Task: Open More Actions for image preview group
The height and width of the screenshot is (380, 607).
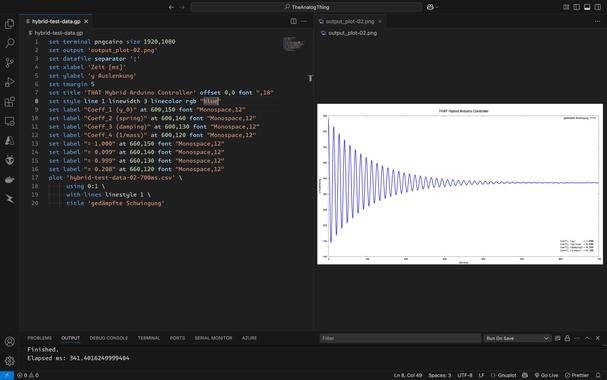Action: tap(597, 21)
